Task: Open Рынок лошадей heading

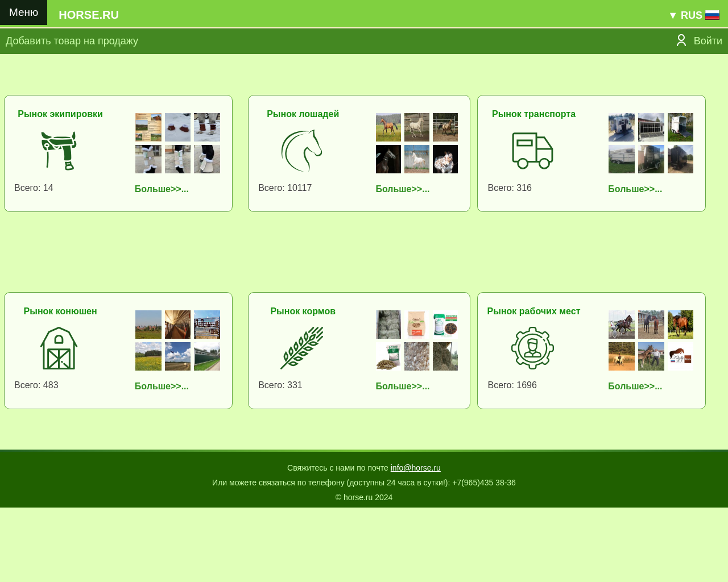Action: (x=303, y=114)
